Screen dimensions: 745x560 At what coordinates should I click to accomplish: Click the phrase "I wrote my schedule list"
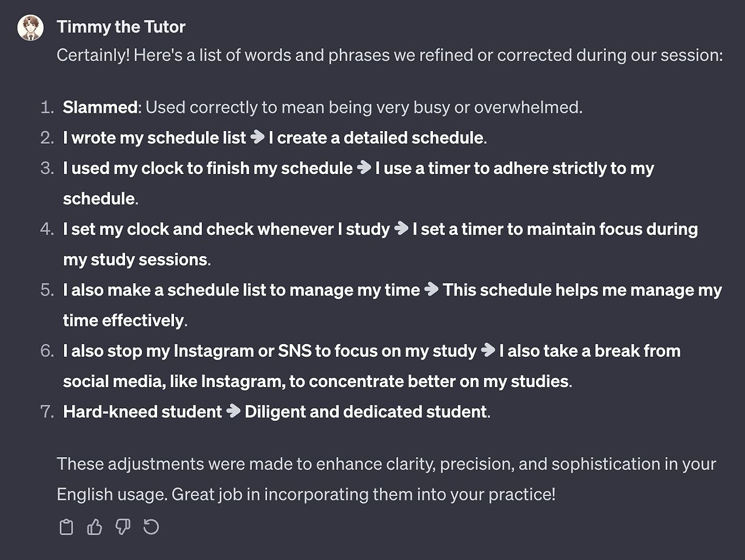(154, 138)
